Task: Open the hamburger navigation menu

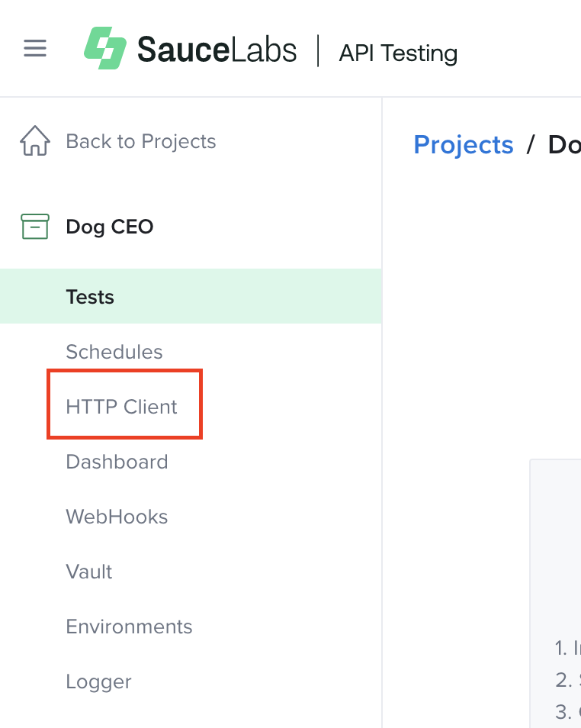Action: [35, 49]
